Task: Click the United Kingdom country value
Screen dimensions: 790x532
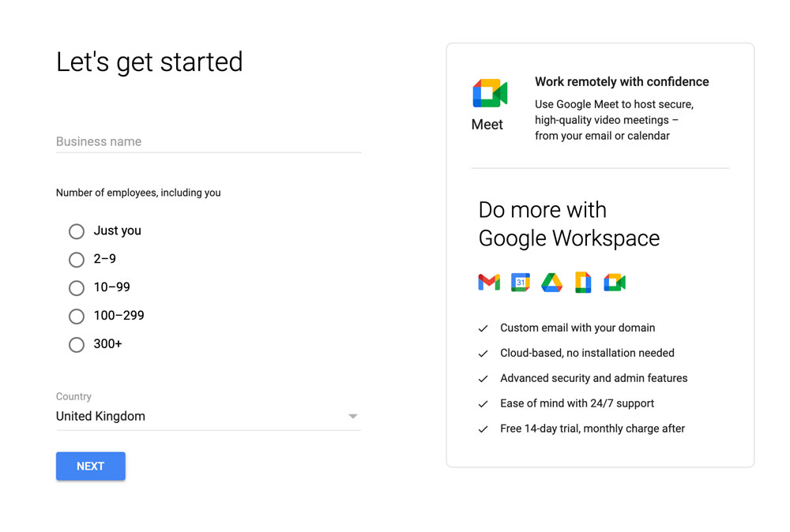Action: click(x=100, y=416)
